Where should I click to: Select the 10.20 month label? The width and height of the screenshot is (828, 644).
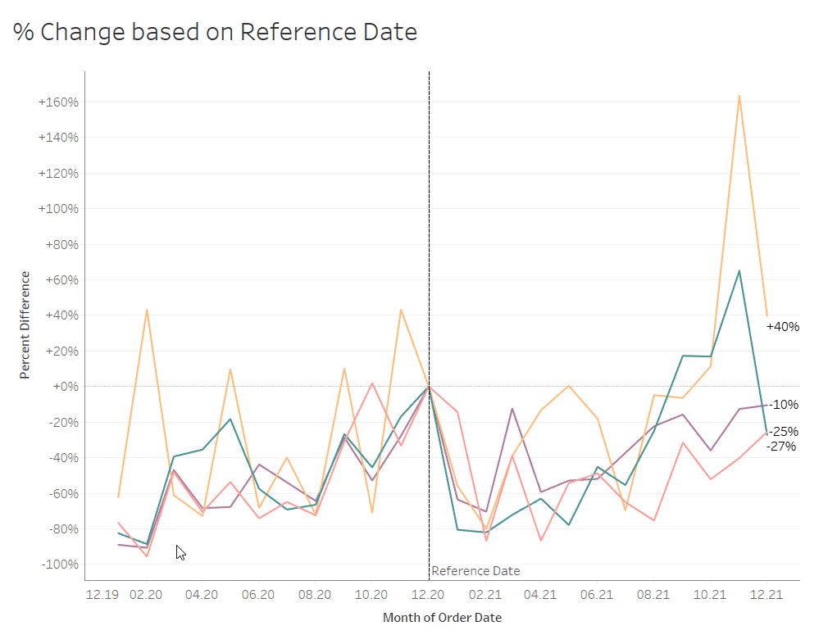(x=371, y=595)
